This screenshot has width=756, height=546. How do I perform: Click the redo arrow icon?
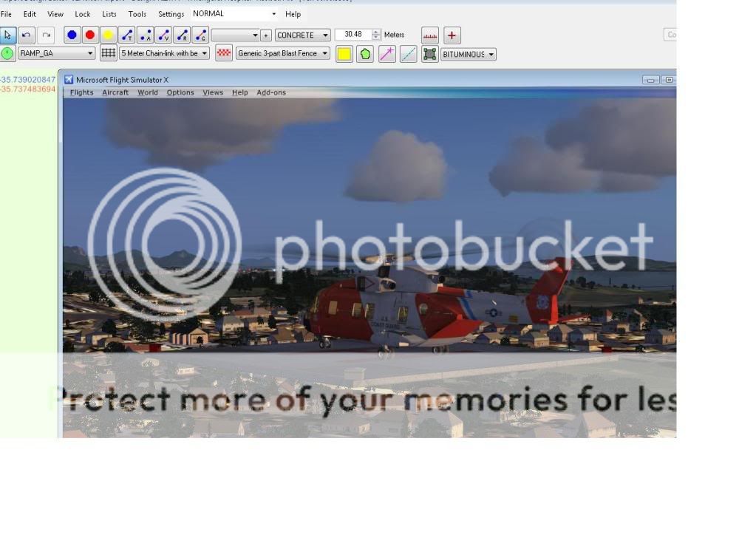(x=46, y=35)
